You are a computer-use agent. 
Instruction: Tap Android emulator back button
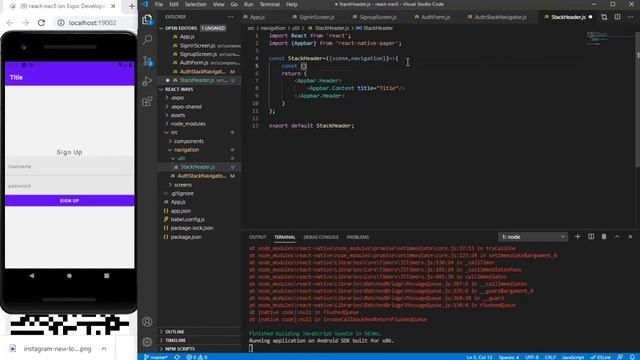tap(32, 276)
